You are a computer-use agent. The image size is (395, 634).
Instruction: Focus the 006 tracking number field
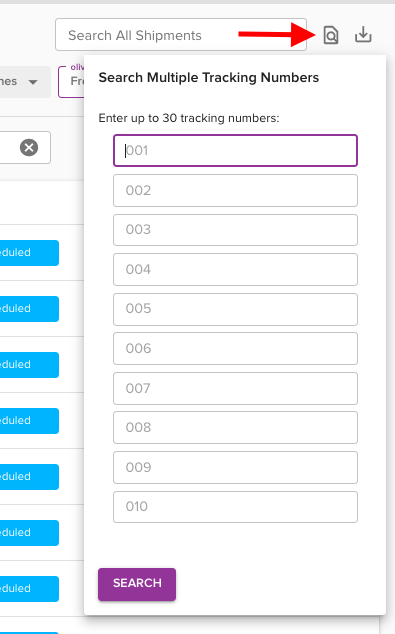coord(235,349)
